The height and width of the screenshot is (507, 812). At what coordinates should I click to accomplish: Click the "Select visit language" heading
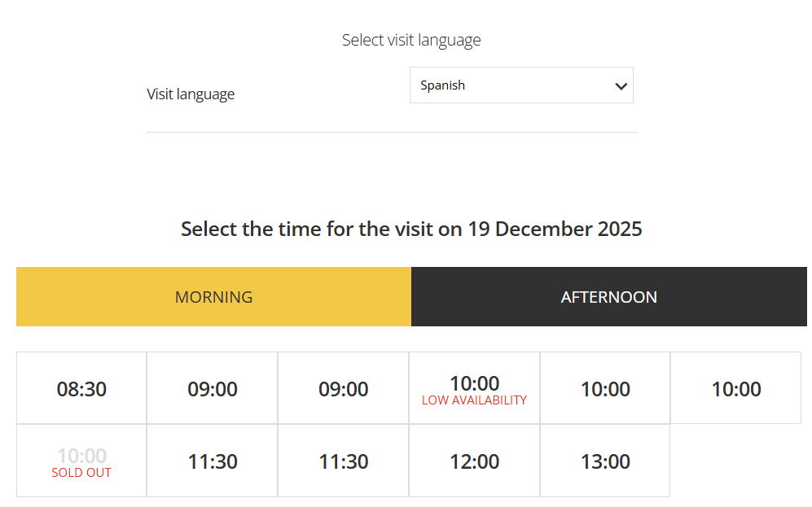pos(411,40)
